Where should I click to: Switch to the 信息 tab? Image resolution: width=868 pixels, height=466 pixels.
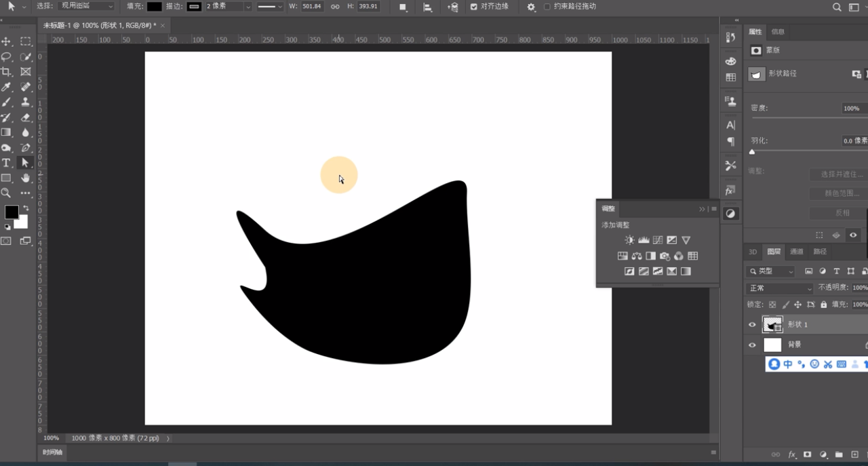pyautogui.click(x=778, y=32)
